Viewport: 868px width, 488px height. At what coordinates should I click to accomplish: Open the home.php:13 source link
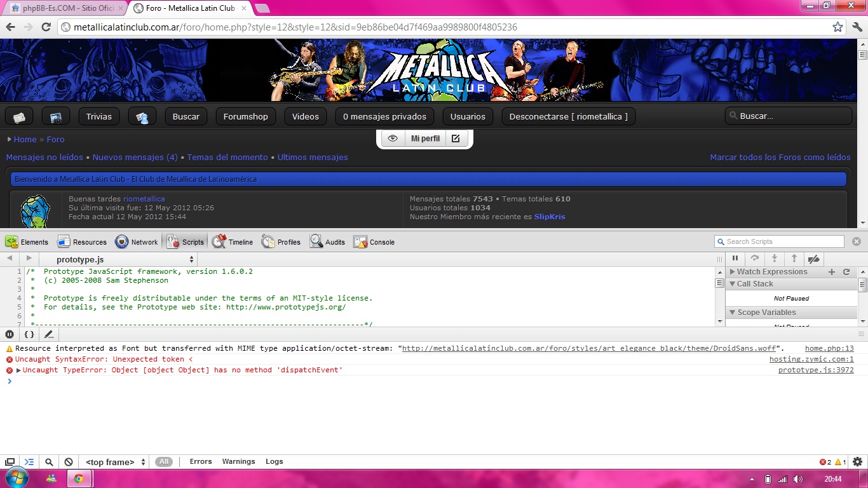click(829, 348)
